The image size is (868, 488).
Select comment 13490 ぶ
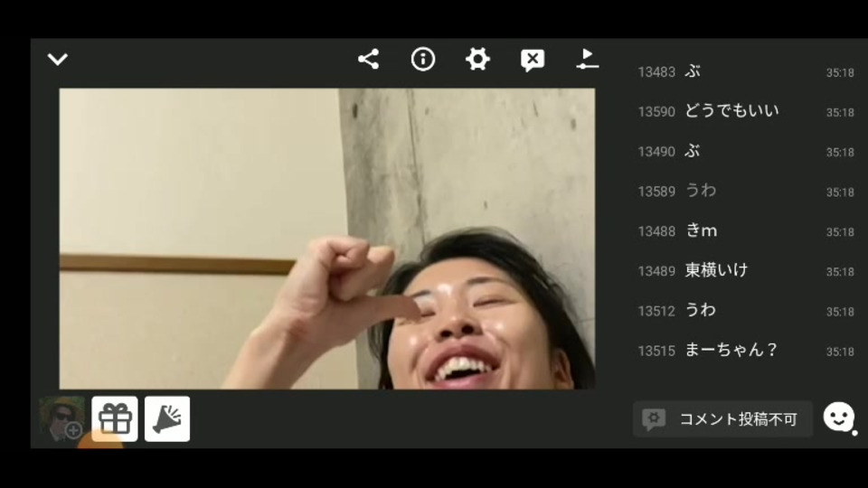(746, 152)
